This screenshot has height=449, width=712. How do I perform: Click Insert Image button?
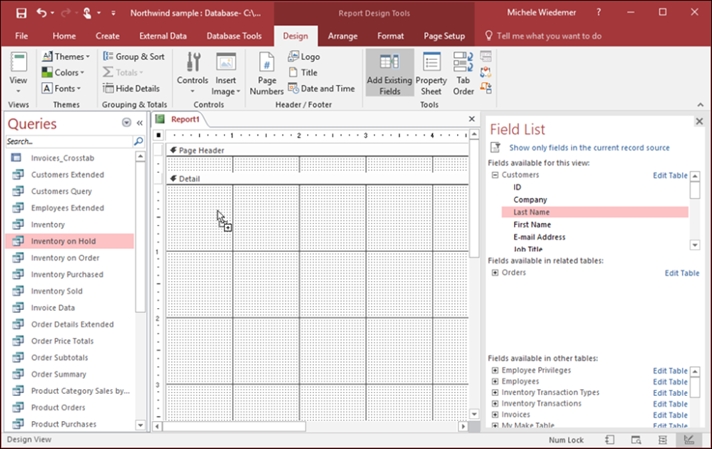pyautogui.click(x=226, y=73)
